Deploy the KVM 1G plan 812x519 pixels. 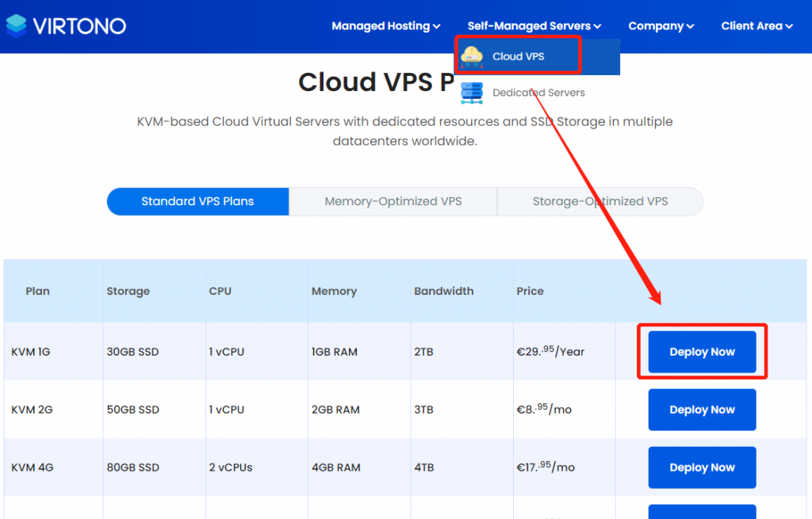(x=703, y=352)
